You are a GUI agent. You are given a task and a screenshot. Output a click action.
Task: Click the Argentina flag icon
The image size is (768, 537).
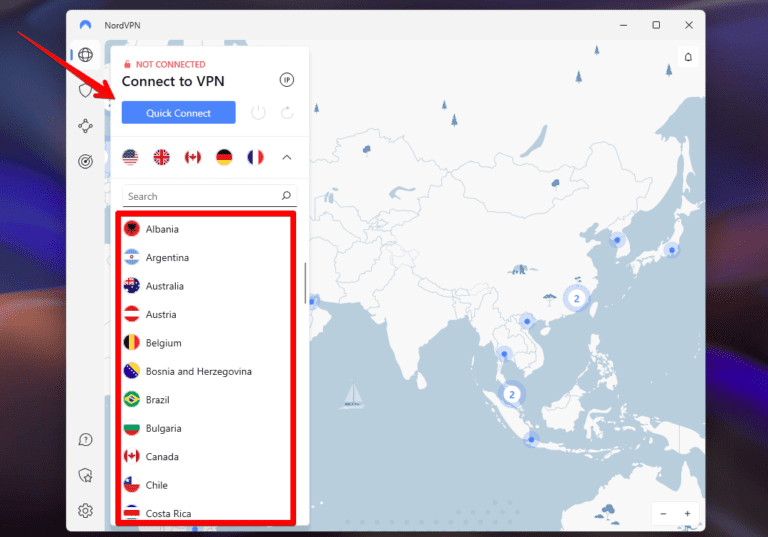(x=131, y=257)
